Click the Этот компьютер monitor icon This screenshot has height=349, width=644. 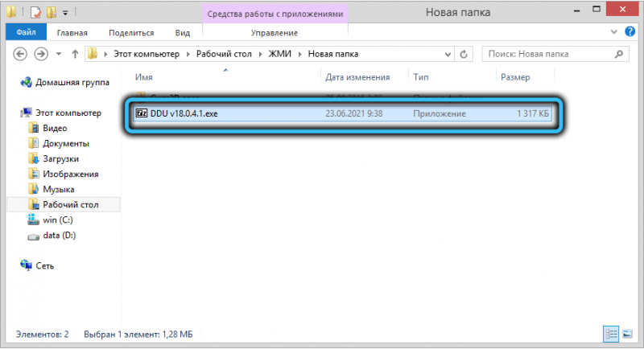tap(27, 113)
